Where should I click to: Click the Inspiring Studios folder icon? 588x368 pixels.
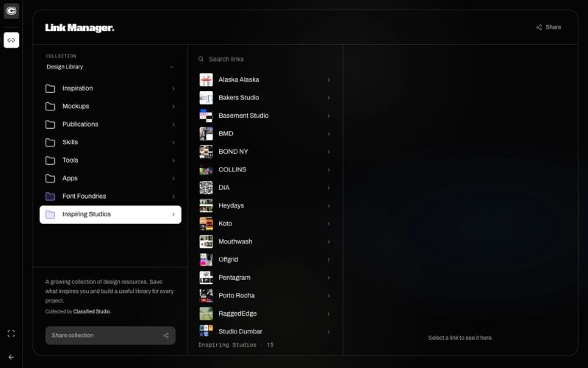point(50,214)
